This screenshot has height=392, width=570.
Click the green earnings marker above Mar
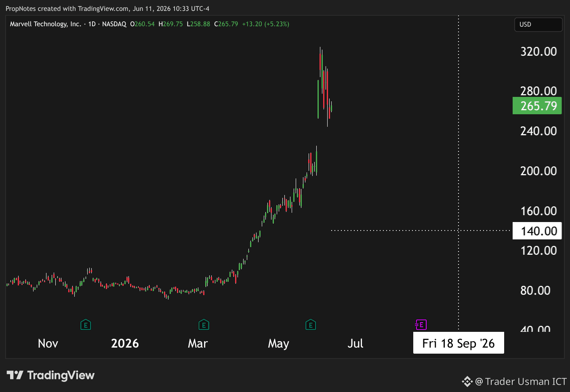[204, 325]
